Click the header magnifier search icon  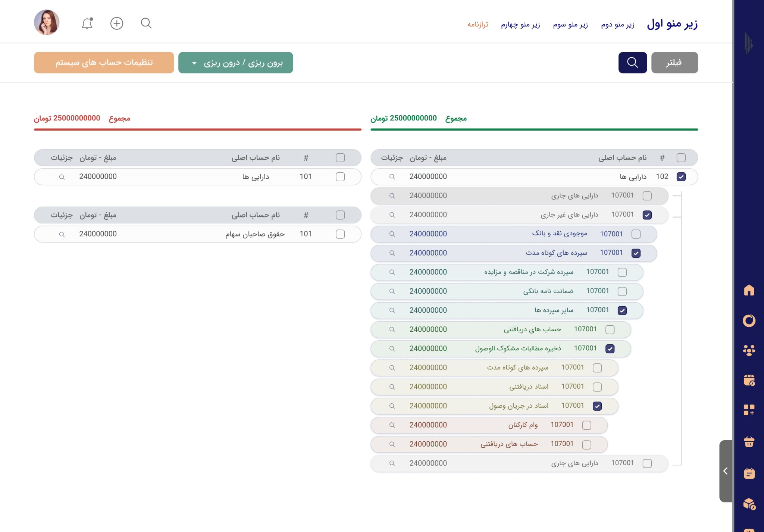tap(146, 24)
